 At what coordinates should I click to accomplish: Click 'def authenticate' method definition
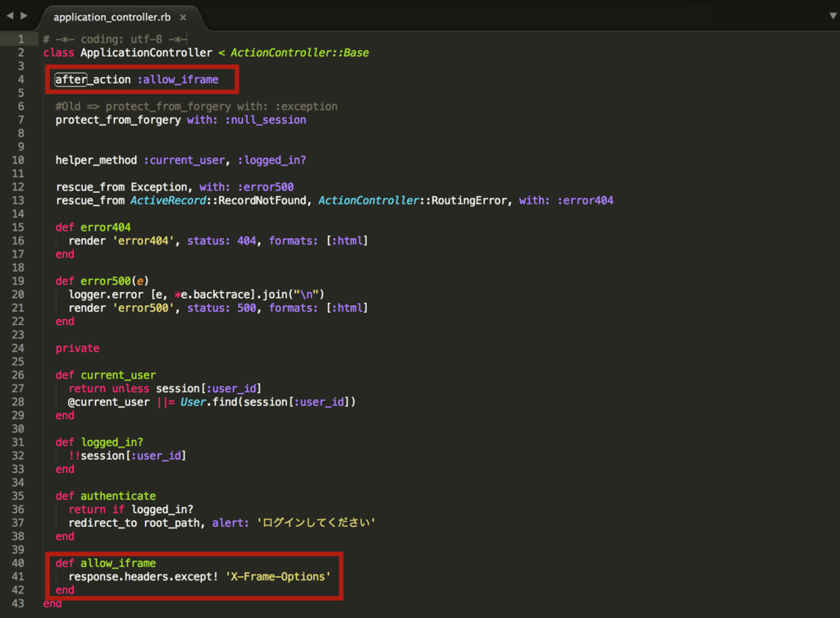[106, 496]
